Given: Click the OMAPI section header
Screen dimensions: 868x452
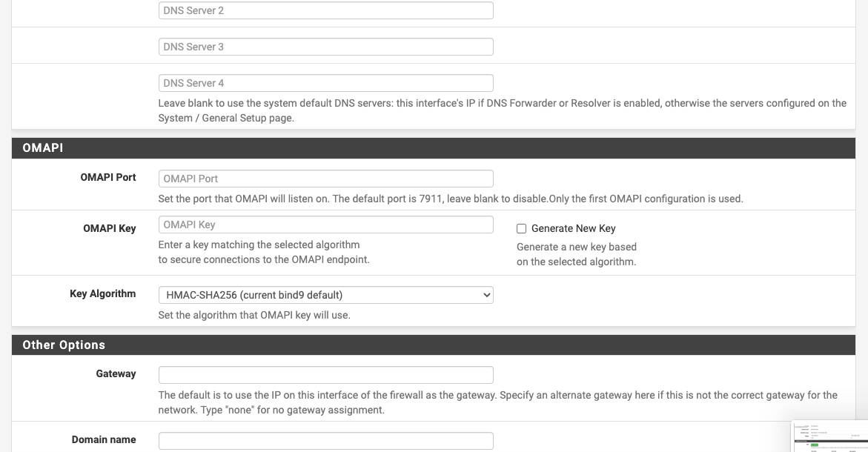Looking at the screenshot, I should pyautogui.click(x=434, y=148).
